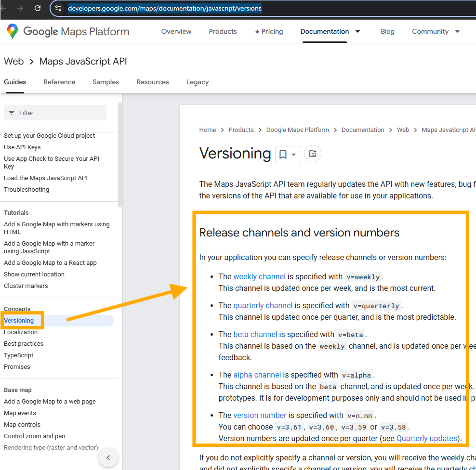Switch to the Samples tab
The image size is (476, 470).
tap(106, 82)
